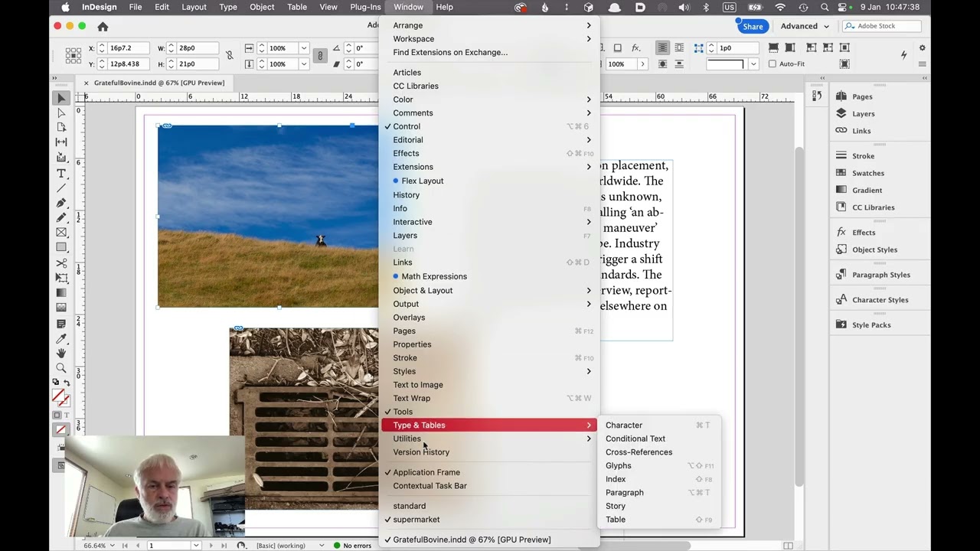This screenshot has width=980, height=551.
Task: Select GratefulBovine.indd document tab
Action: 159,83
